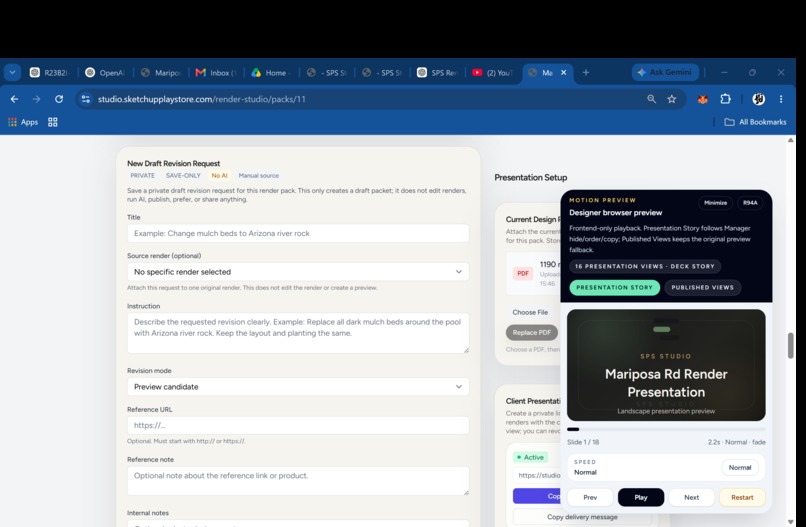Screen dimensions: 806x527
Task: Add a new browser tab
Action: [x=585, y=72]
